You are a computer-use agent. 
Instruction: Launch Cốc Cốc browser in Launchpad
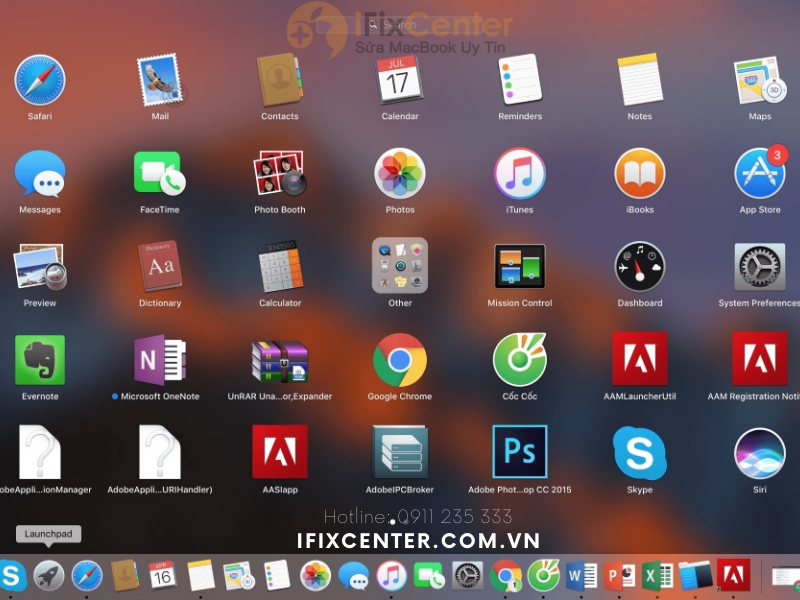click(520, 360)
